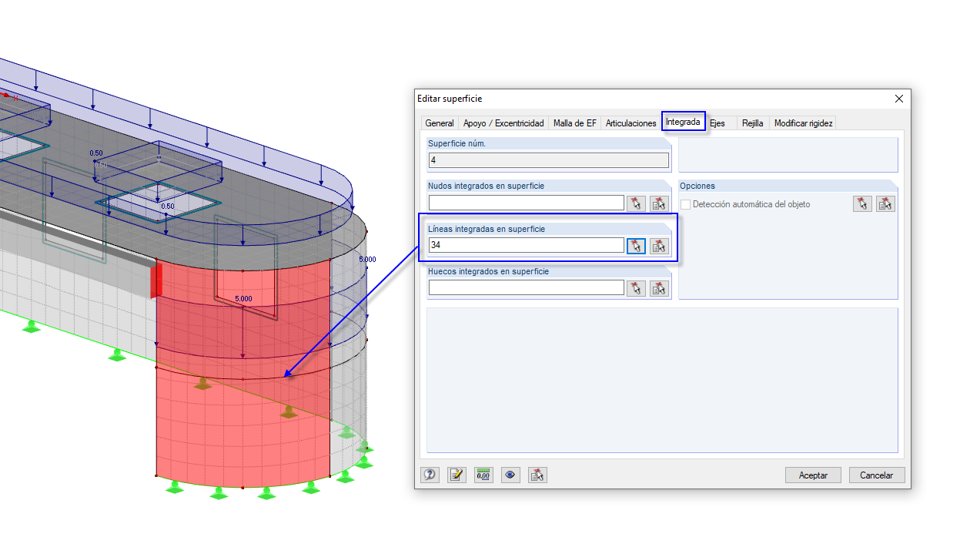Screen dimensions: 980x544
Task: Switch to the General tab
Action: click(440, 123)
